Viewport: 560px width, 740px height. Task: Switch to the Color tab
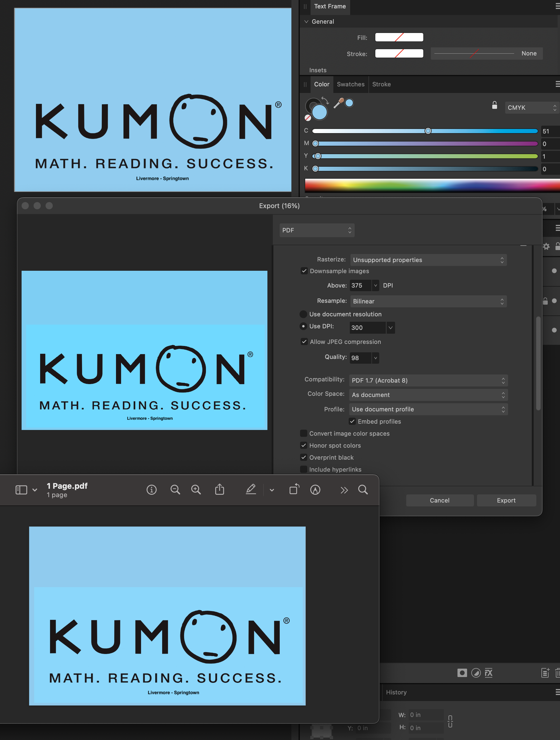(321, 84)
